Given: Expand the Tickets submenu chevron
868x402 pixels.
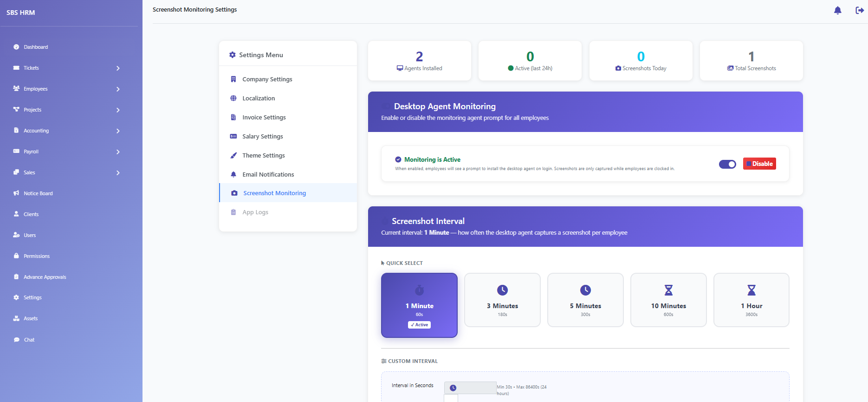Looking at the screenshot, I should tap(118, 68).
